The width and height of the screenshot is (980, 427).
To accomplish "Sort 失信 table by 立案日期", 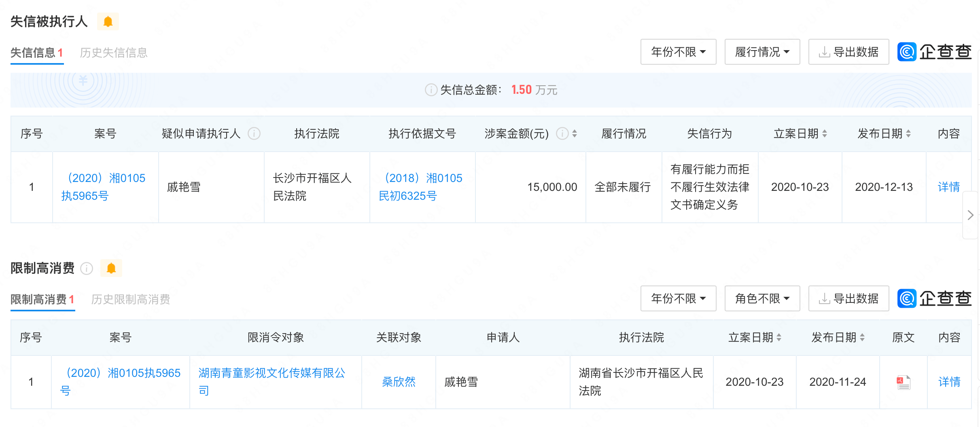I will coord(825,133).
